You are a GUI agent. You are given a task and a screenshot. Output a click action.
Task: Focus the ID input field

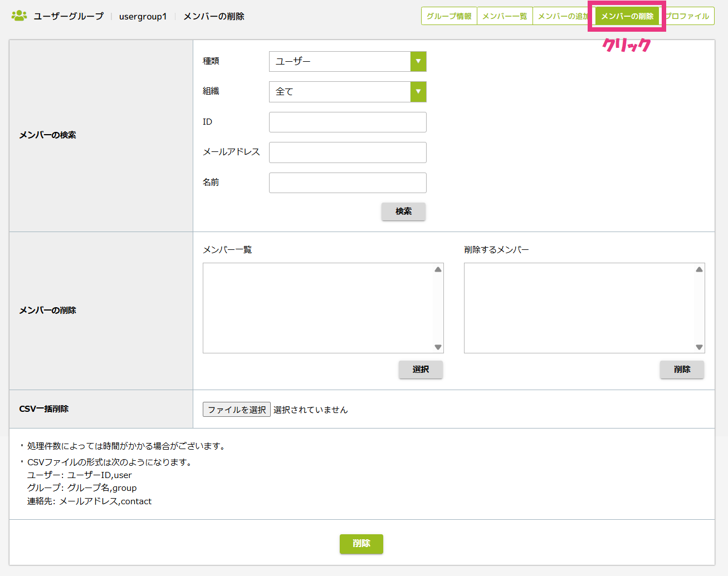(348, 122)
